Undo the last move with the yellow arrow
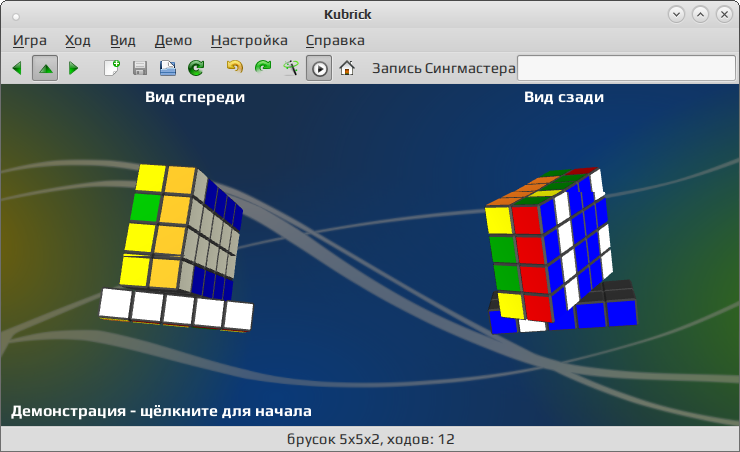This screenshot has width=740, height=452. tap(235, 67)
